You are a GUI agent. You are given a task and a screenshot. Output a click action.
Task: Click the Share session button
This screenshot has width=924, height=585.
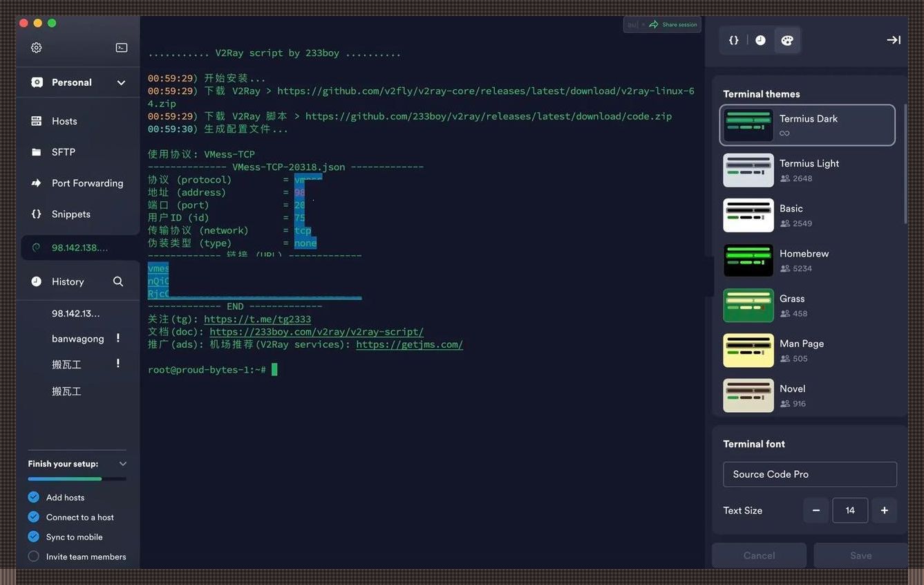pyautogui.click(x=674, y=25)
